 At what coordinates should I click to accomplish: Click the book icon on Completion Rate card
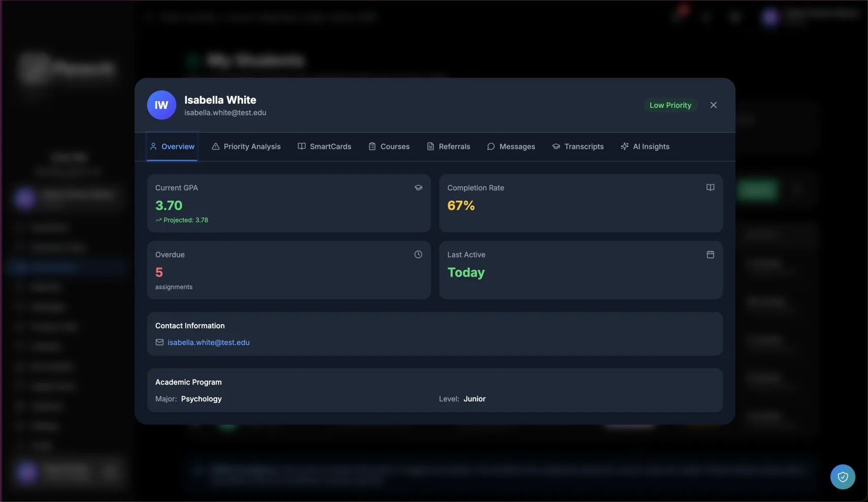click(x=710, y=187)
